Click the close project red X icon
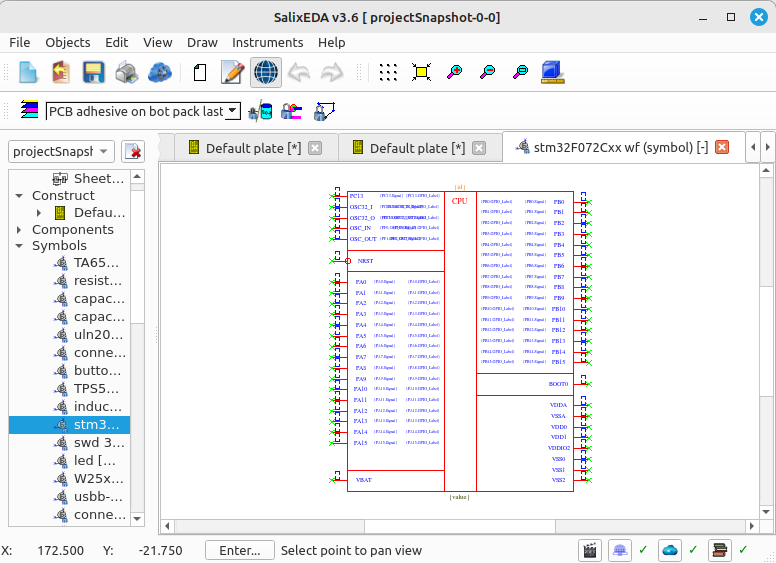Screen dimensions: 776x563 coord(133,151)
